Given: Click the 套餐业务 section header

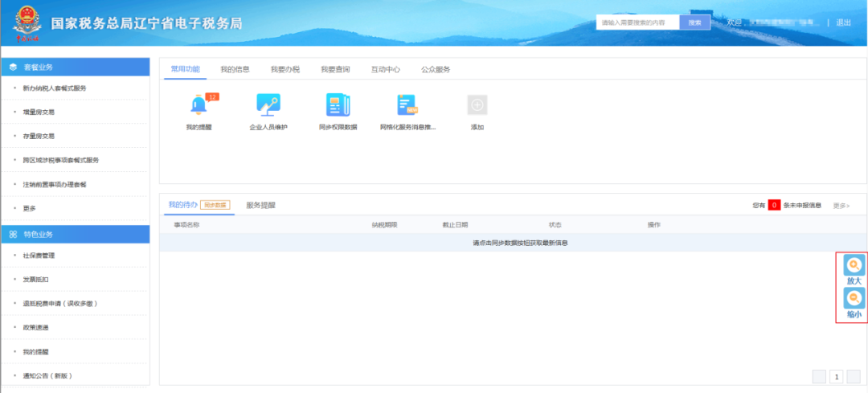Looking at the screenshot, I should 76,67.
